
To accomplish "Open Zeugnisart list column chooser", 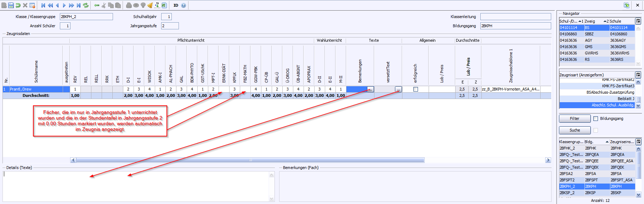I will point(638,75).
